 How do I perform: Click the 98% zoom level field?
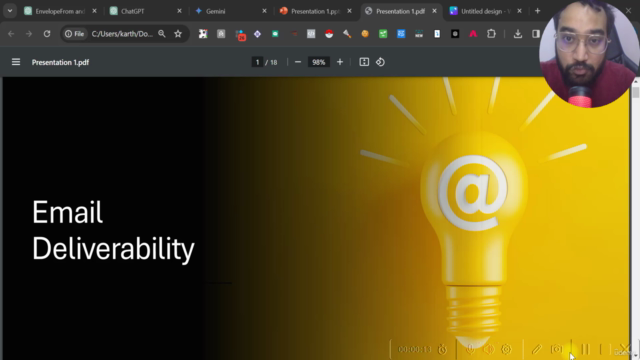click(318, 62)
